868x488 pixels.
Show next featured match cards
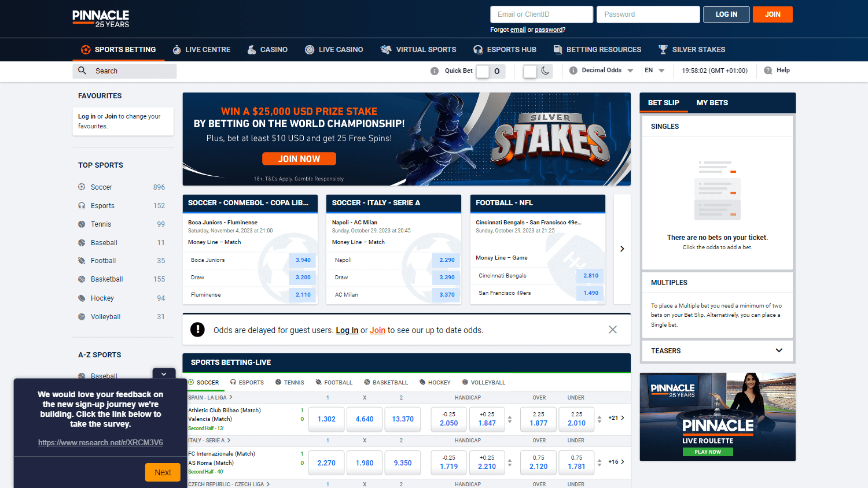coord(622,249)
